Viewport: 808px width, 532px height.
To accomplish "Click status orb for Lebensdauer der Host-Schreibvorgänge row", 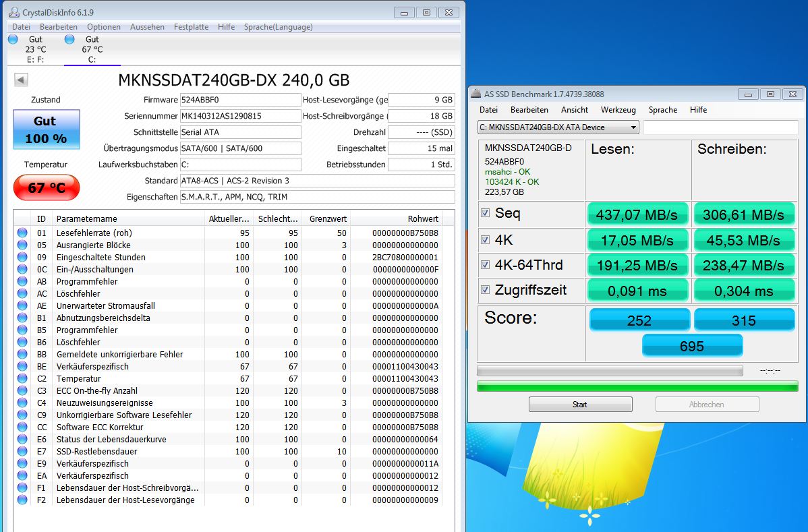I will point(22,487).
